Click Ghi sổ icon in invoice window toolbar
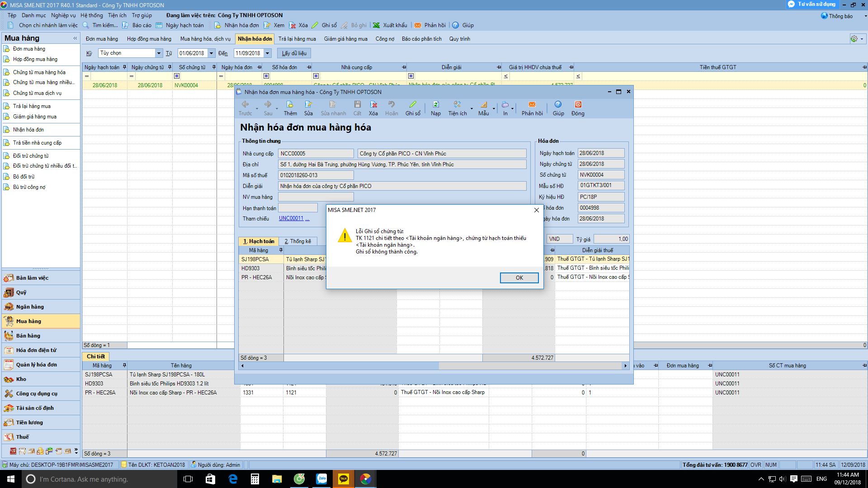 coord(413,108)
